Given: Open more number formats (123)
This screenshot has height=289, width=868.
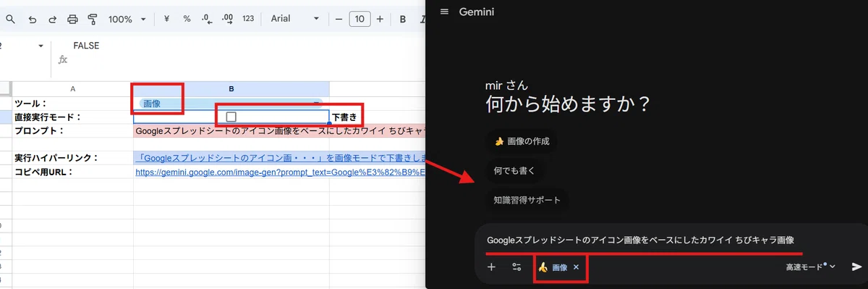Looking at the screenshot, I should pyautogui.click(x=248, y=19).
